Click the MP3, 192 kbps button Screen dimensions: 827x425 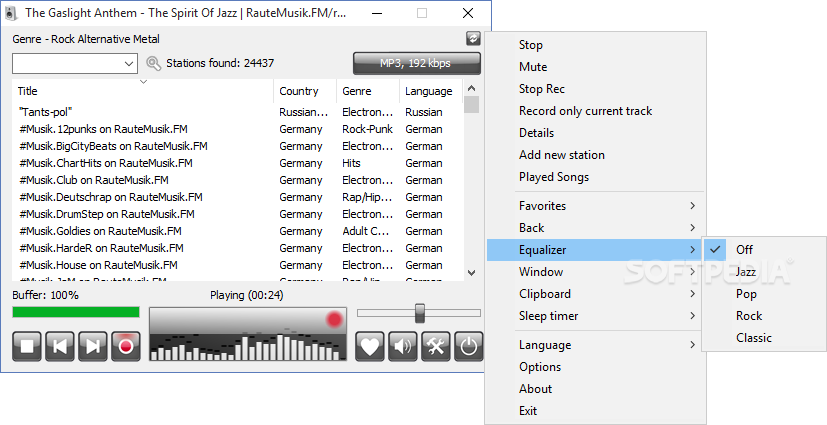click(x=417, y=63)
